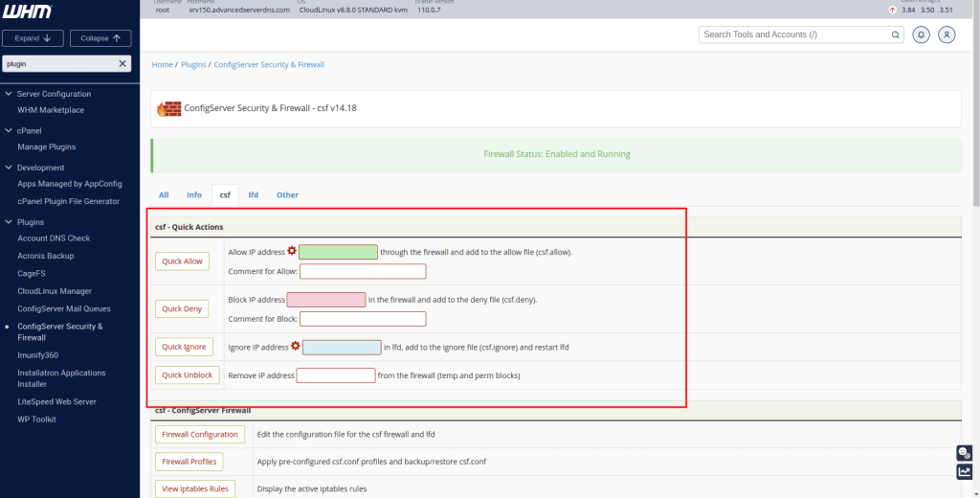The height and width of the screenshot is (498, 980).
Task: Switch to the Info tab
Action: (194, 195)
